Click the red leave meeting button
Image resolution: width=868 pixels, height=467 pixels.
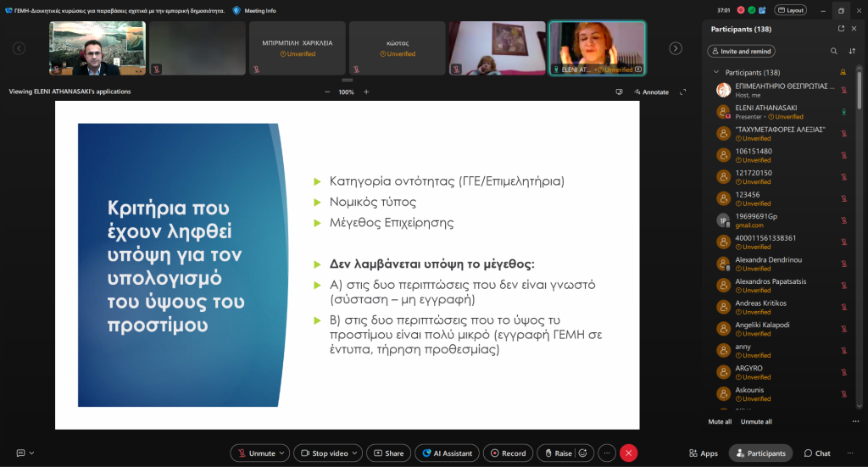click(628, 453)
